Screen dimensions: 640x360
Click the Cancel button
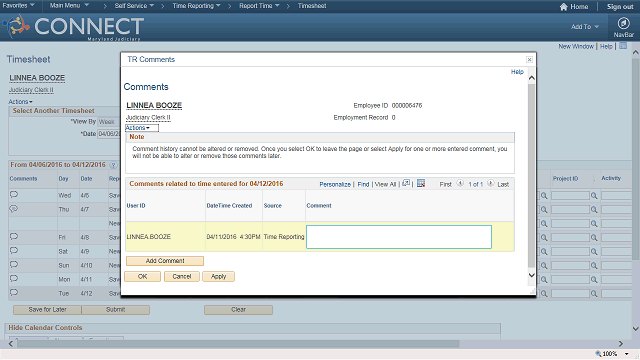coord(182,276)
